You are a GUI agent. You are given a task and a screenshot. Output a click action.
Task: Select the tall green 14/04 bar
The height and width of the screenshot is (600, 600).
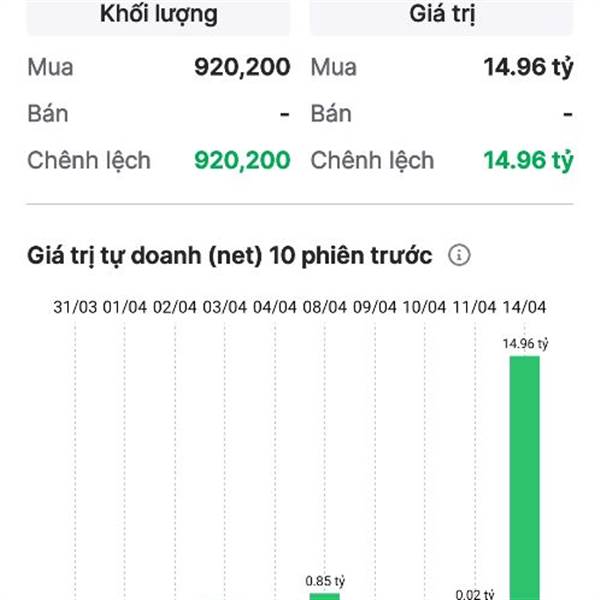click(525, 478)
